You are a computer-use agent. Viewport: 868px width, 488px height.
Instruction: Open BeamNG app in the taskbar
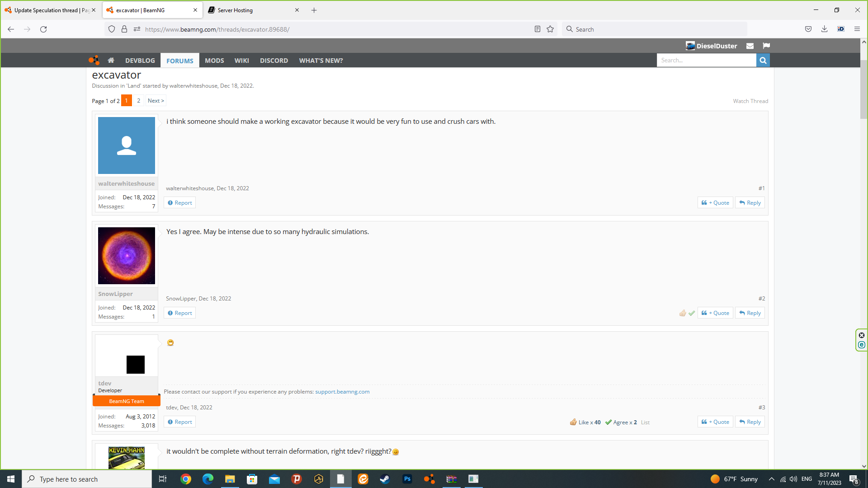pos(429,479)
